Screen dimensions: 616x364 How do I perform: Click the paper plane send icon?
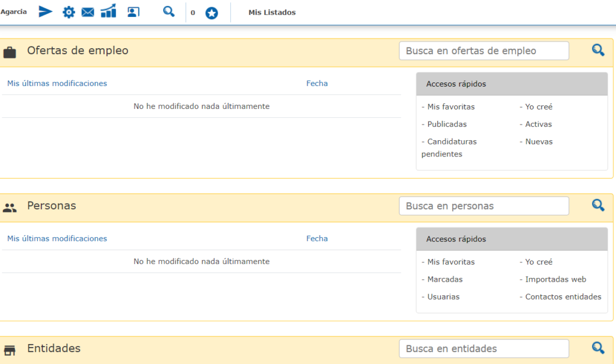pyautogui.click(x=46, y=12)
